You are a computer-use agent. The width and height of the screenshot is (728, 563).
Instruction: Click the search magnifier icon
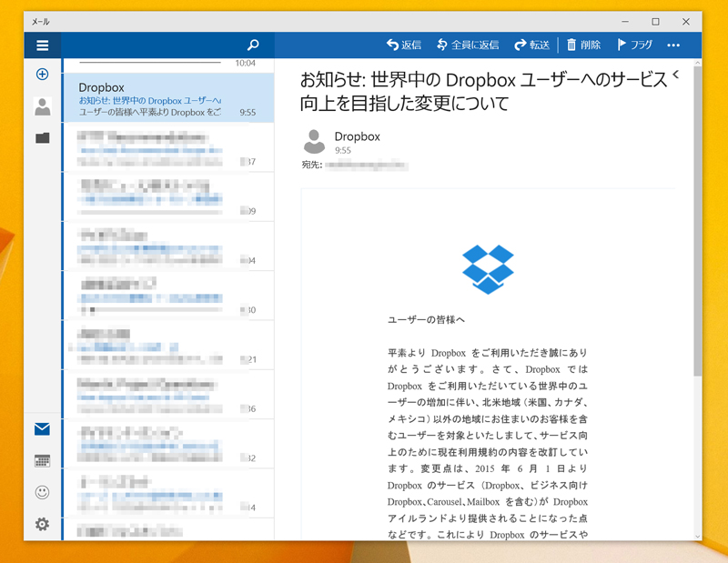(253, 45)
